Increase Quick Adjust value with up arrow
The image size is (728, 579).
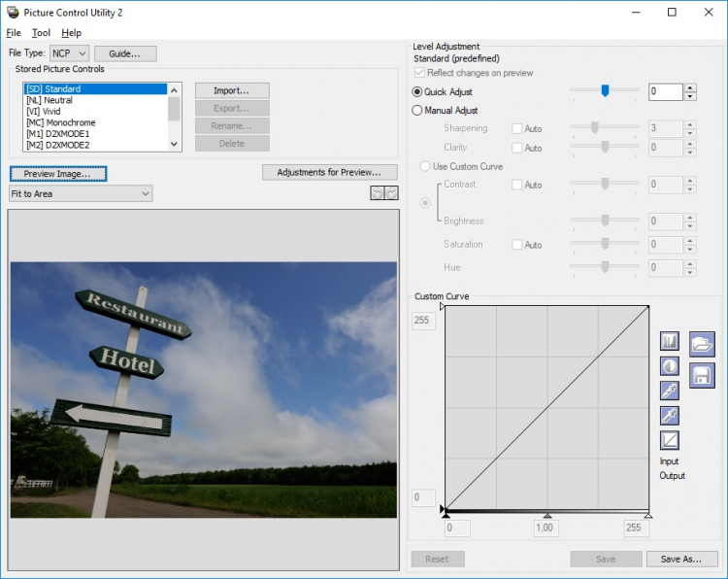coord(690,87)
